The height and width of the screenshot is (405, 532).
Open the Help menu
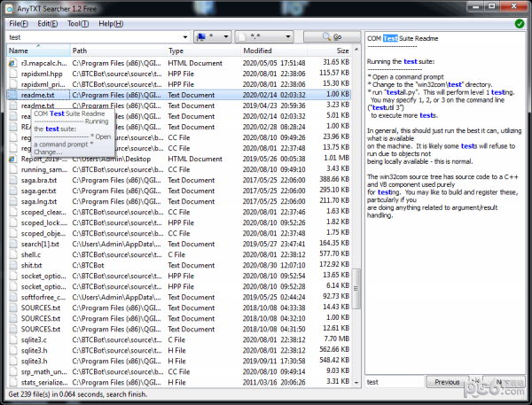coord(111,24)
